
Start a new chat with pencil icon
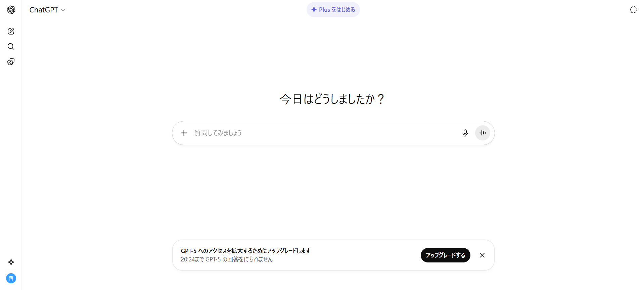11,31
